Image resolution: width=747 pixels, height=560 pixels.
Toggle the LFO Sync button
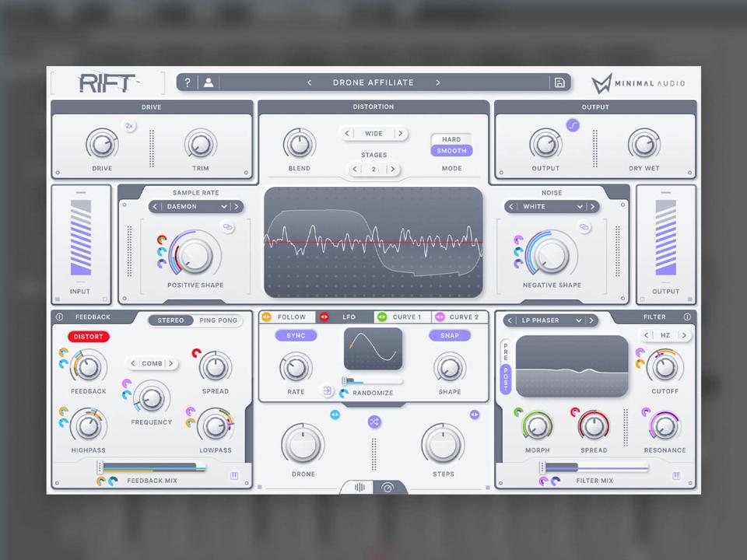coord(296,336)
